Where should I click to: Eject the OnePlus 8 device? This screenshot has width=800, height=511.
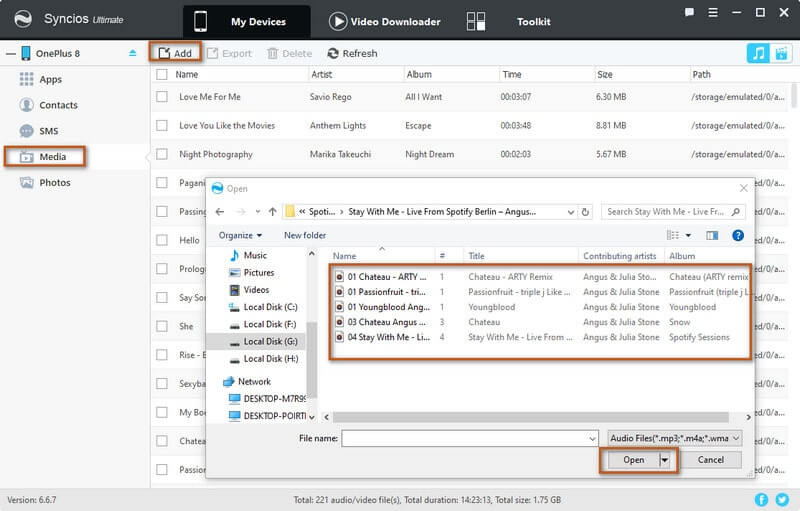click(x=133, y=53)
